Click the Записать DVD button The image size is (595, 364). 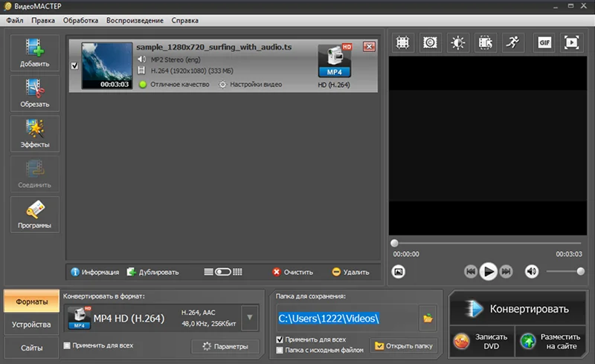482,341
